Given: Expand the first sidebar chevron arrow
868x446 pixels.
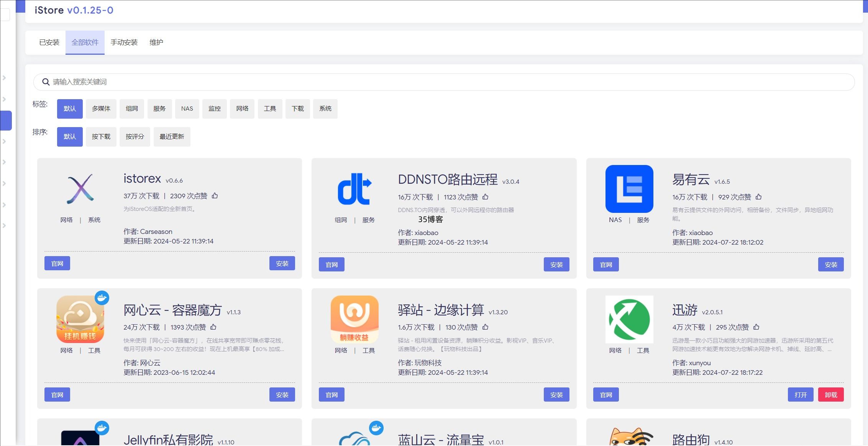Looking at the screenshot, I should click(x=4, y=78).
